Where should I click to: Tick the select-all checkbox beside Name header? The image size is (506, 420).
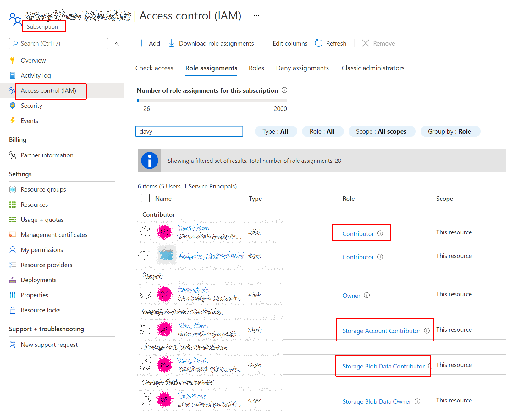(x=145, y=198)
